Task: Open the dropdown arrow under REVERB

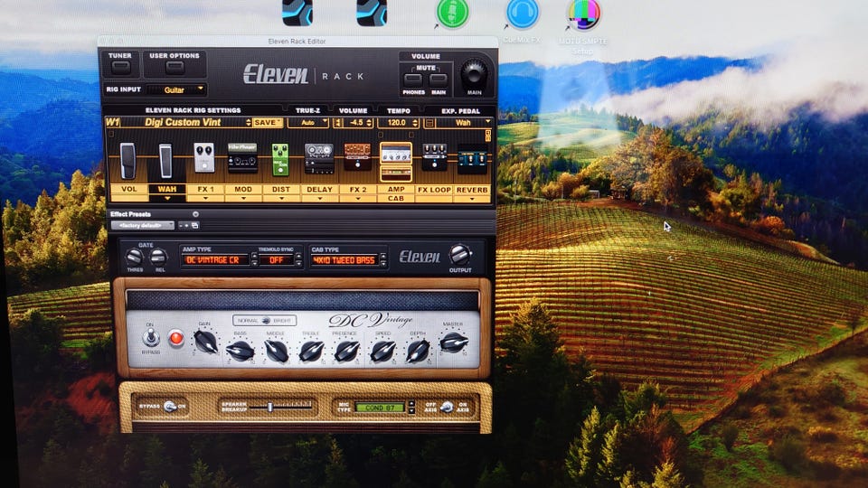Action: coord(472,199)
